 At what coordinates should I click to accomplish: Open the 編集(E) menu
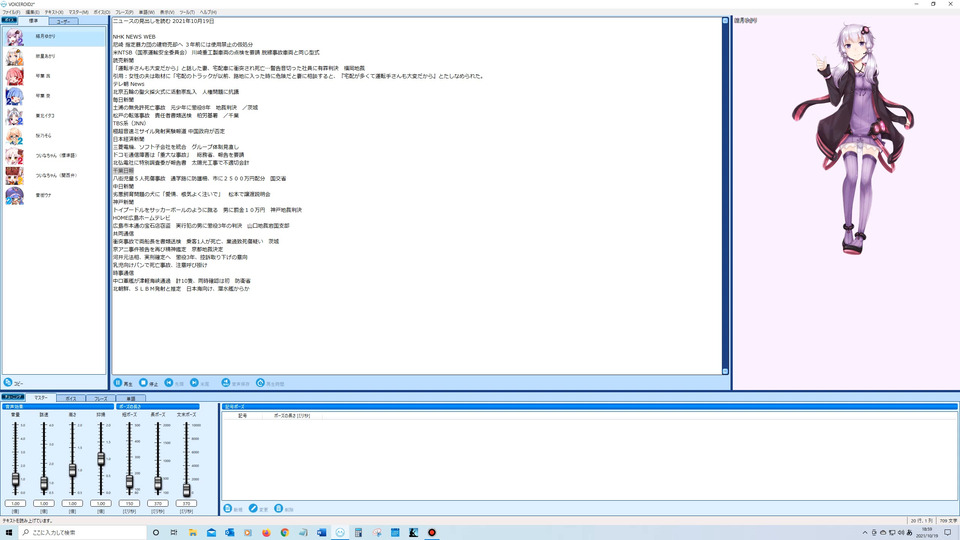point(32,12)
